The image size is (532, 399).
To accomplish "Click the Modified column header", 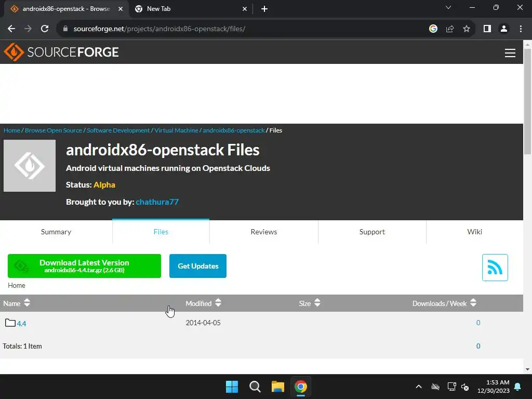I will [x=198, y=303].
